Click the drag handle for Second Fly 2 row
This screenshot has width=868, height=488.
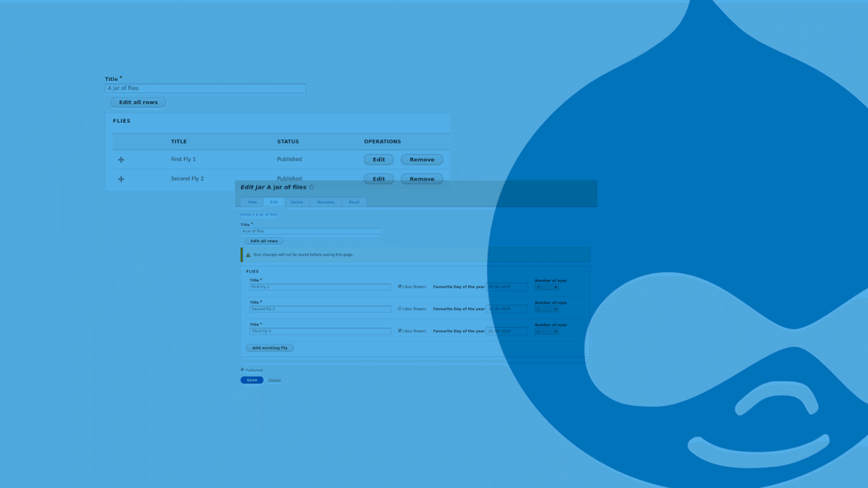pos(121,179)
